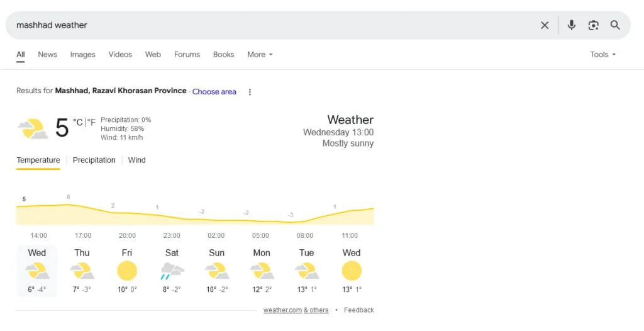
Task: Click the 20:00 time label on the chart
Action: click(127, 235)
